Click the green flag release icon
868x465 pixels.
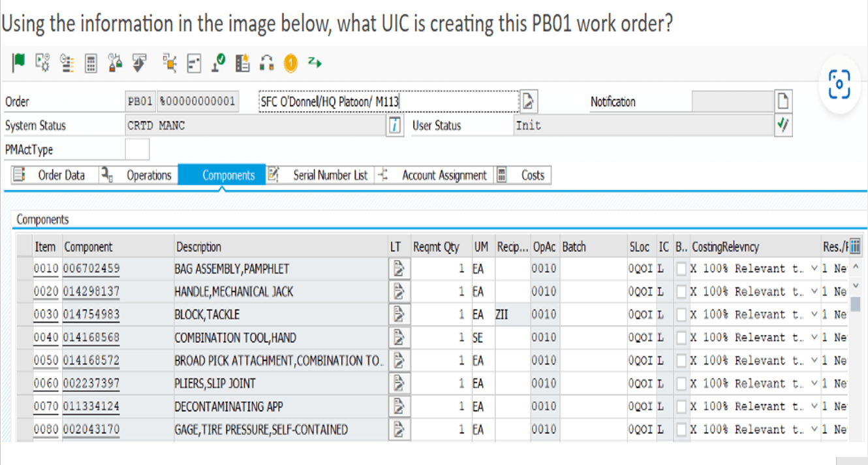tap(19, 62)
